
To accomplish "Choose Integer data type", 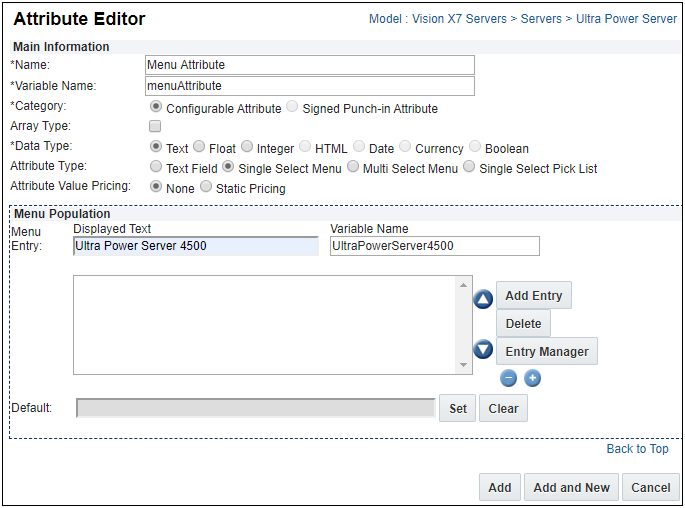I will point(247,146).
